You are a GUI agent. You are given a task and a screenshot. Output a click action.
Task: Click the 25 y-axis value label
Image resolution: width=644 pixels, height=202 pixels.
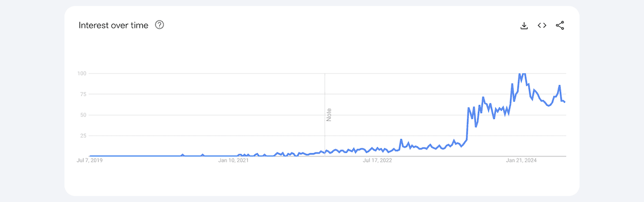point(84,136)
